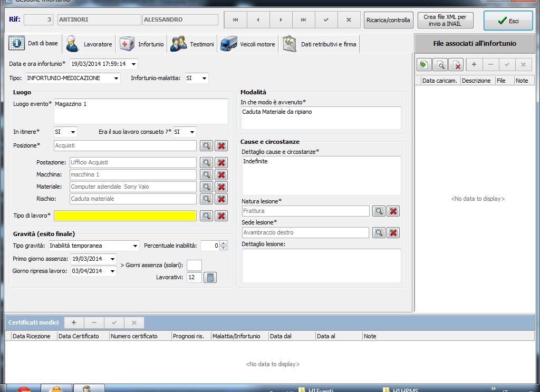Click the Giorni assenza (solari) field
This screenshot has height=392, width=540.
[x=194, y=265]
